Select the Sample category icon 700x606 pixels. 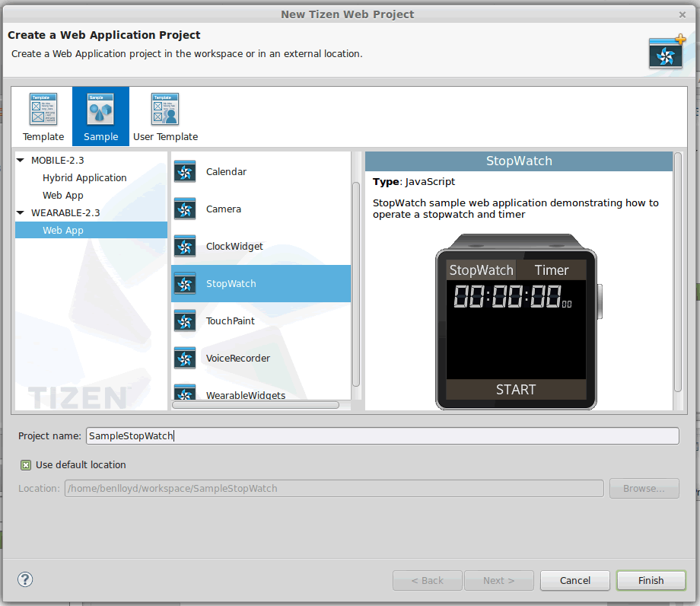[100, 109]
